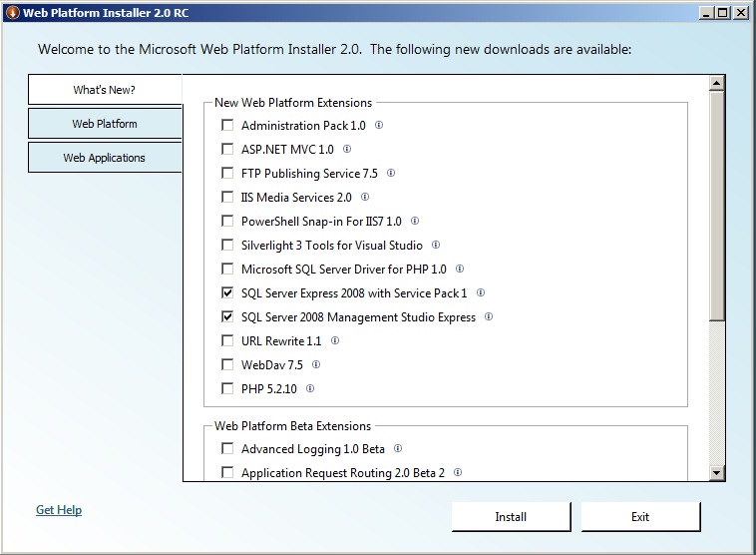The image size is (756, 555).
Task: Show info for SQL Server Driver for PHP
Action: [460, 269]
